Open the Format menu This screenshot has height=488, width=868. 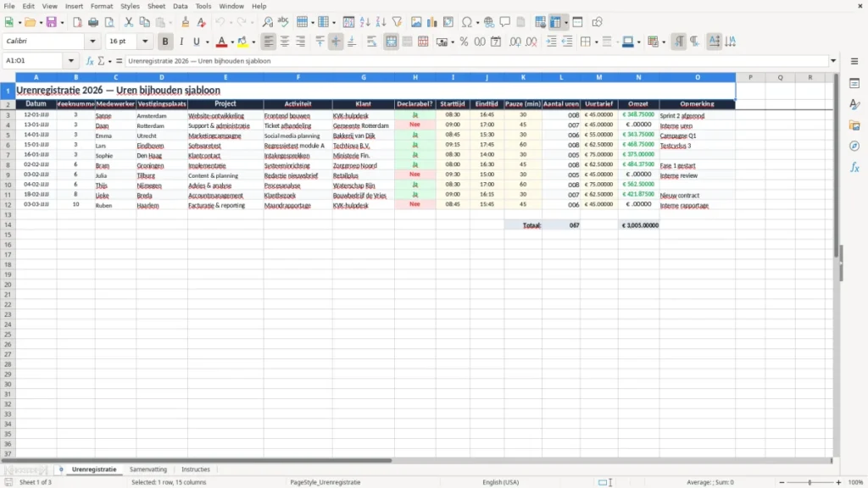coord(102,6)
